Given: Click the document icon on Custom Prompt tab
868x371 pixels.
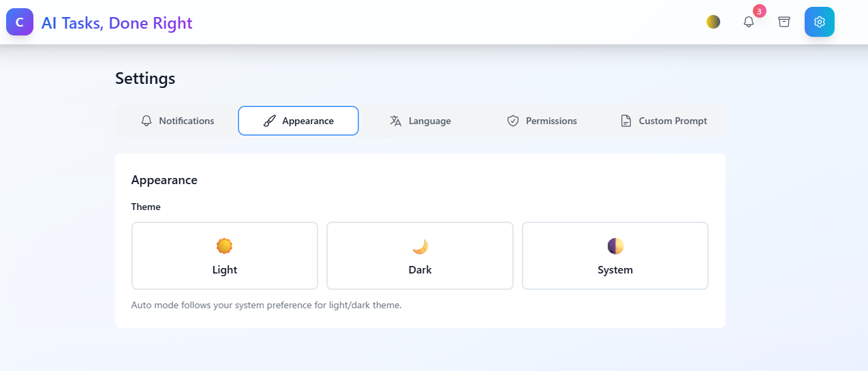Looking at the screenshot, I should [626, 121].
